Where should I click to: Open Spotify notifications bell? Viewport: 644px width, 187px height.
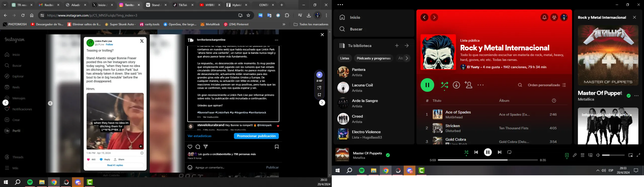(x=544, y=18)
